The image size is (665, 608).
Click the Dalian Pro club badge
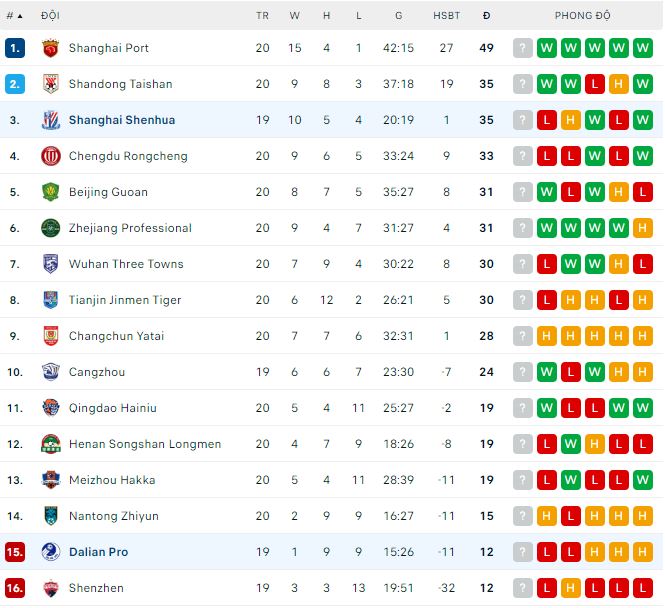tap(50, 552)
